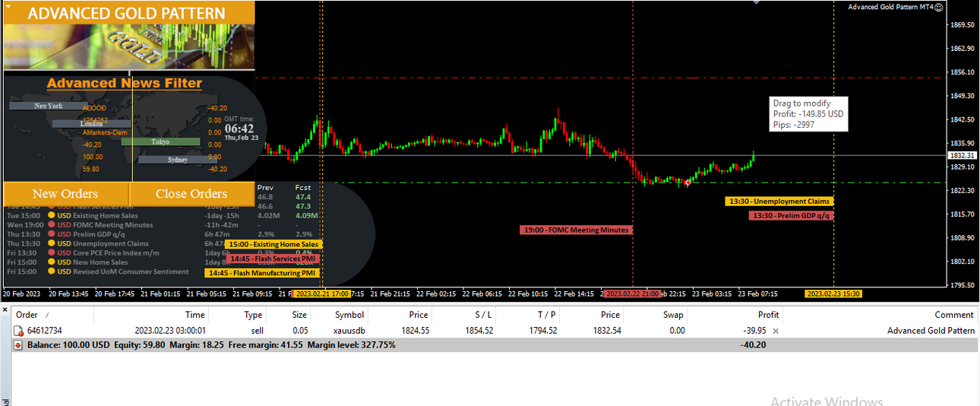Click the 14:45 - Flash Manufacturing PMI label
This screenshot has width=980, height=406.
[262, 273]
